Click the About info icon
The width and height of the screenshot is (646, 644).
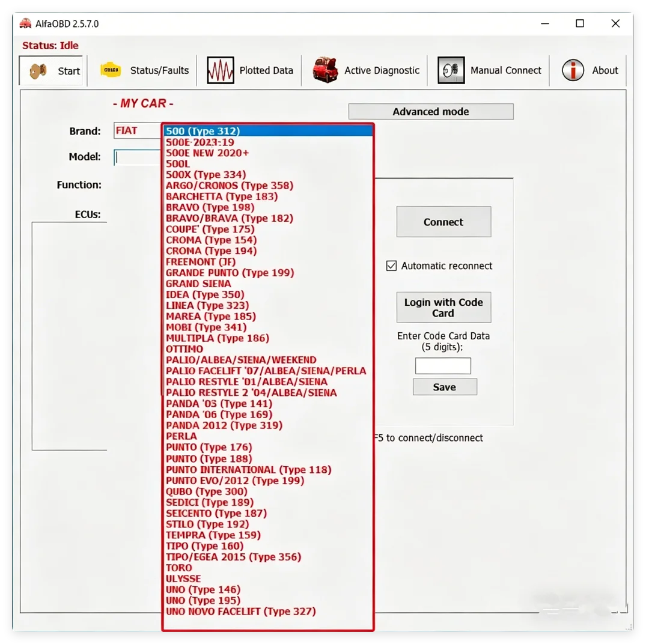573,70
